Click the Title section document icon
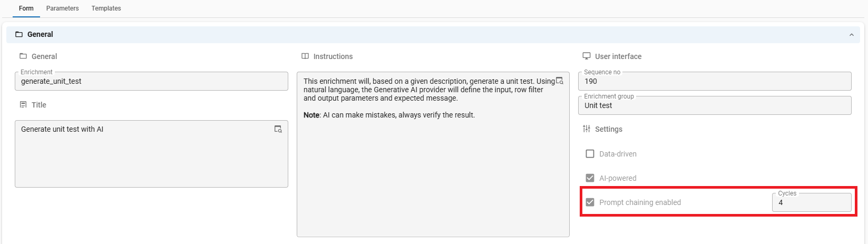The image size is (868, 244). [23, 105]
